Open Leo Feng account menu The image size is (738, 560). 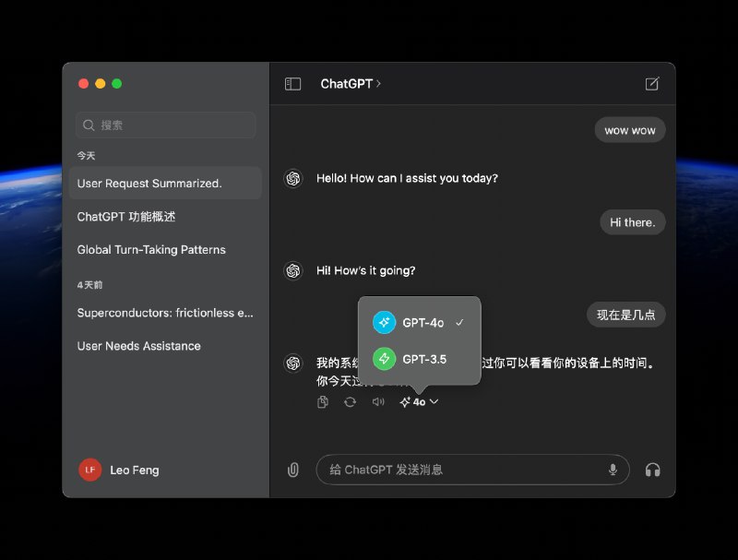[119, 470]
